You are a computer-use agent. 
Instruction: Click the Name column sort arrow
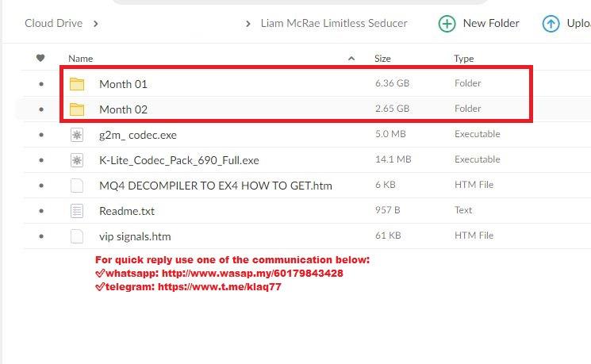pyautogui.click(x=351, y=59)
